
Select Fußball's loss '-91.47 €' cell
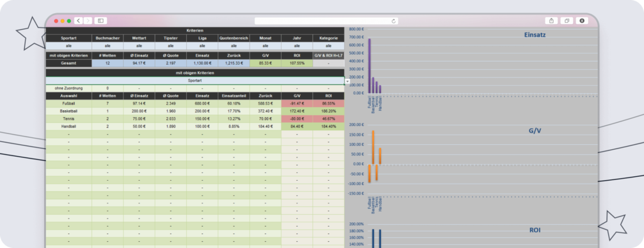[x=297, y=104]
